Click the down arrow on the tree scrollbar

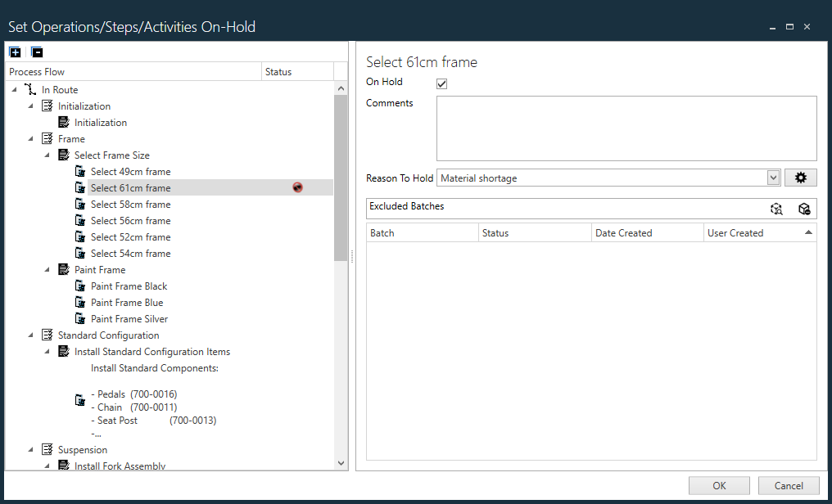coord(341,462)
